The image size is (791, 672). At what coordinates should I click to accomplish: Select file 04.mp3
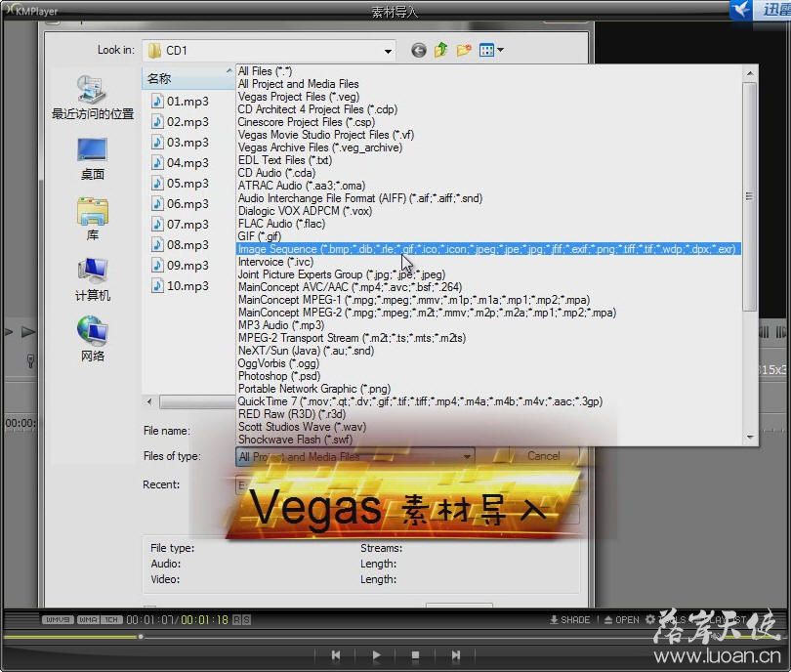(180, 162)
